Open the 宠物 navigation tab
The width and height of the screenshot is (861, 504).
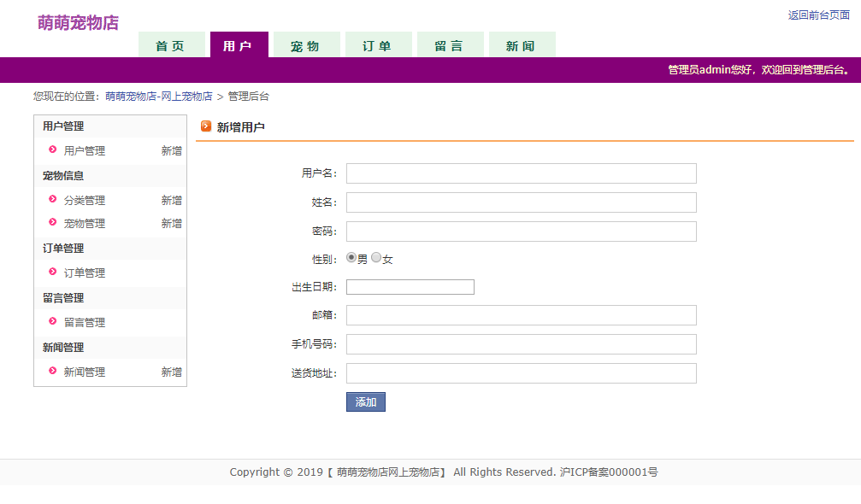click(x=305, y=44)
